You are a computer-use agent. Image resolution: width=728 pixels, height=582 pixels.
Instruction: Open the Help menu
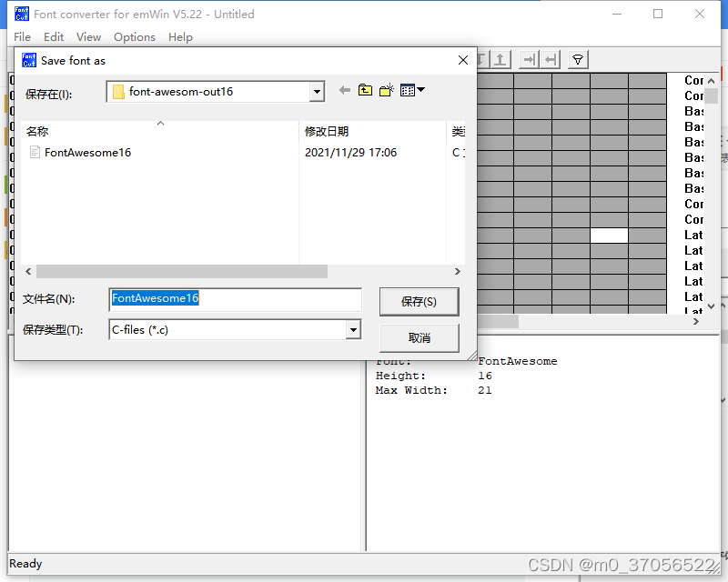pos(180,37)
